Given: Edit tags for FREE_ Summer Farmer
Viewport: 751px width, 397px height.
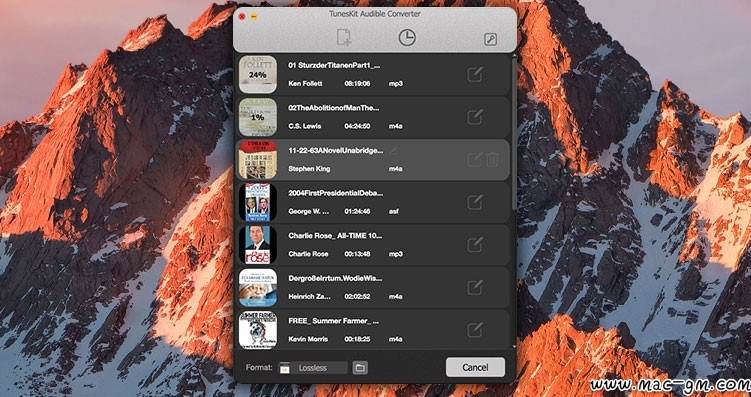Looking at the screenshot, I should [475, 329].
